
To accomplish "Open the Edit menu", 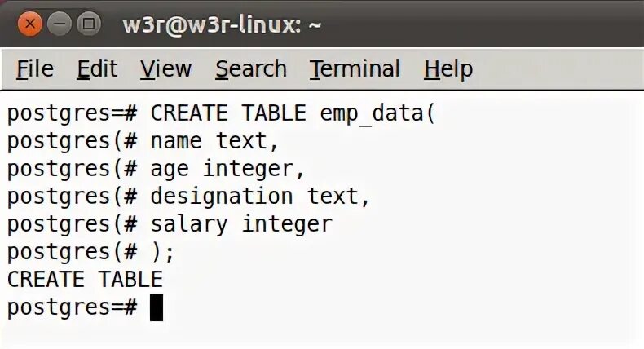I will click(97, 68).
